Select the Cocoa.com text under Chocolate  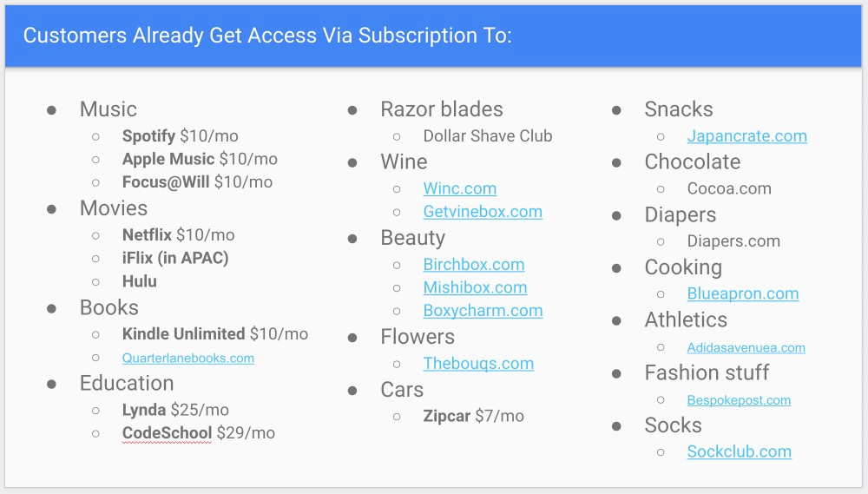click(x=729, y=188)
